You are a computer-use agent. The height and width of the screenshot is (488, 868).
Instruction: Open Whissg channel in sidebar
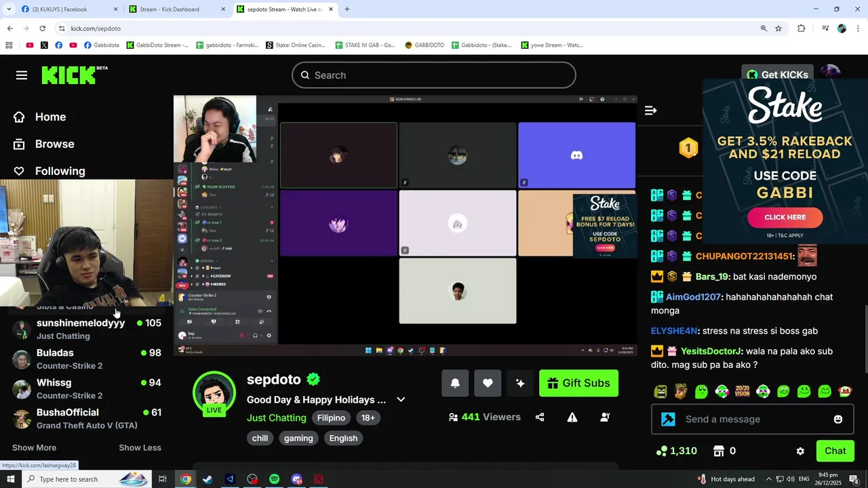click(x=87, y=388)
